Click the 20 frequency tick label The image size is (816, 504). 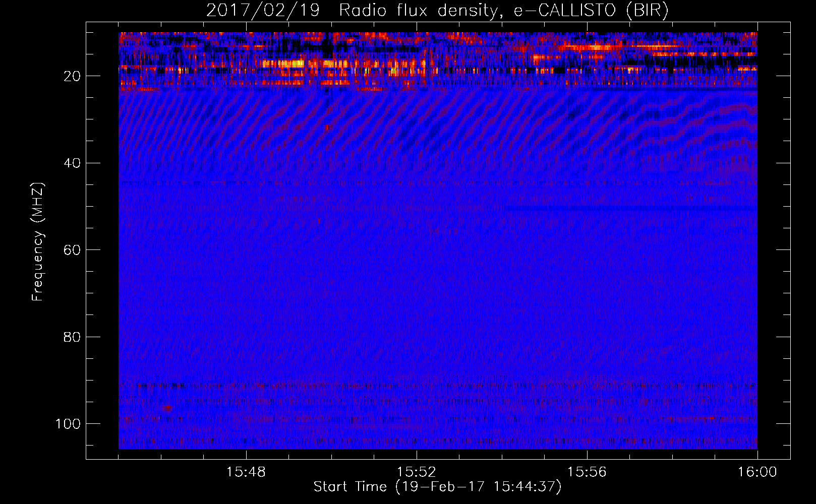pyautogui.click(x=73, y=76)
